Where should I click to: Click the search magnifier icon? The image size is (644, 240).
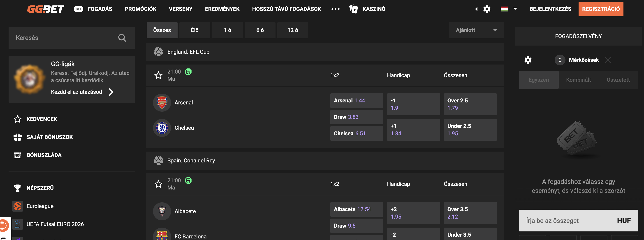(x=122, y=38)
